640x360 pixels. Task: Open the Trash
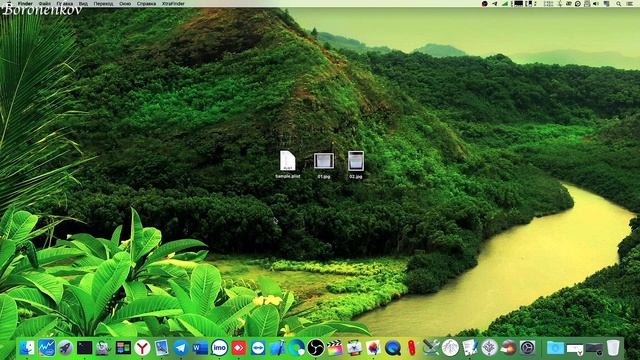pos(613,348)
